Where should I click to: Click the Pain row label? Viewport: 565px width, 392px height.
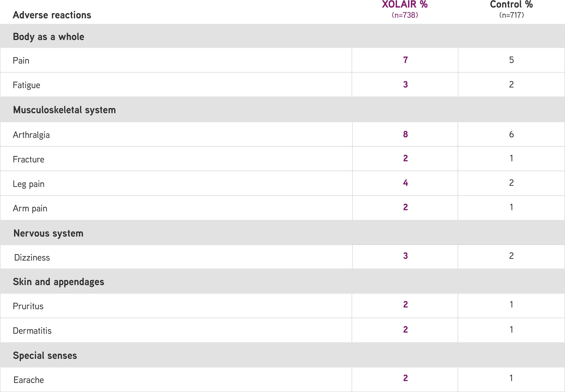coord(21,61)
